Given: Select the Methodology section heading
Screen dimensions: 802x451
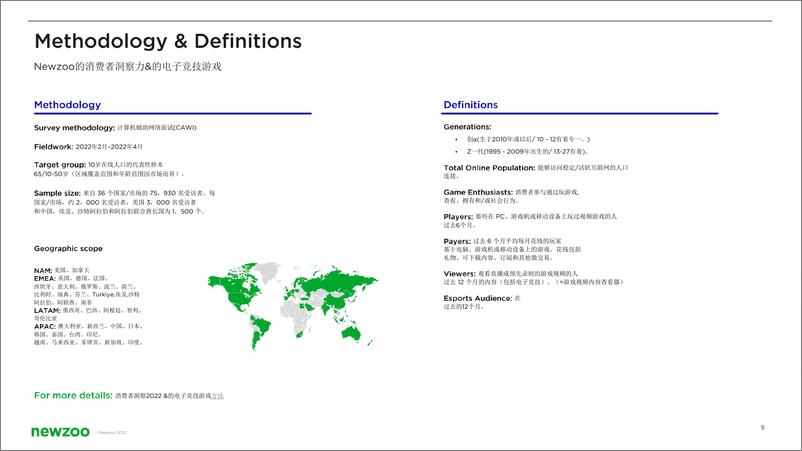Looking at the screenshot, I should pos(68,105).
